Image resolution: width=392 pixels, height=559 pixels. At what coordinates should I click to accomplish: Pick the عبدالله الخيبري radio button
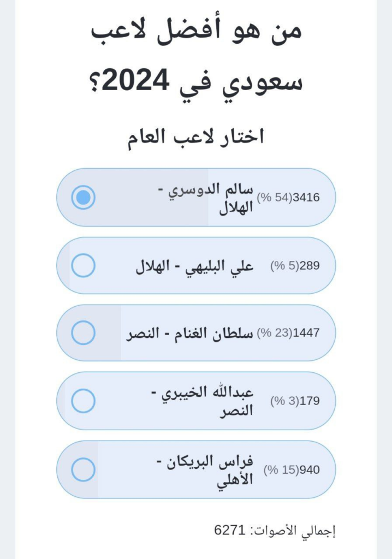pyautogui.click(x=84, y=401)
